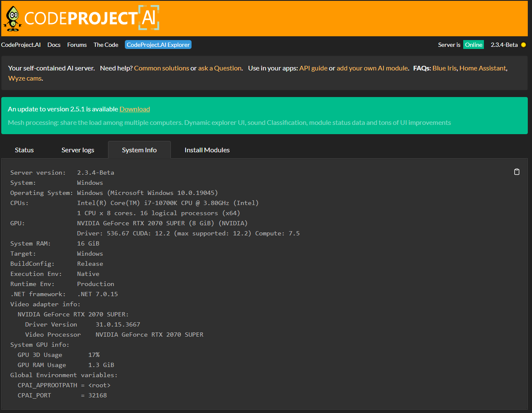Click the BuildConfig 'Release' value

pyautogui.click(x=90, y=264)
